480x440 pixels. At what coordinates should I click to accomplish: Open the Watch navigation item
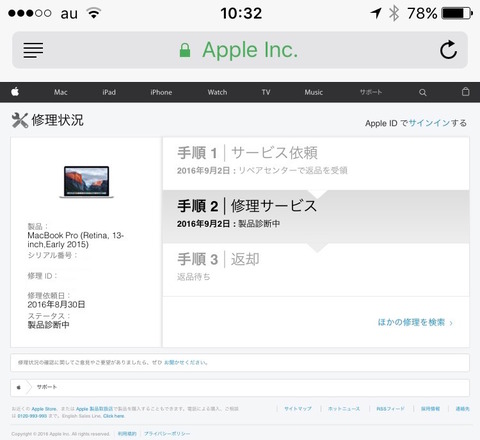[x=217, y=92]
